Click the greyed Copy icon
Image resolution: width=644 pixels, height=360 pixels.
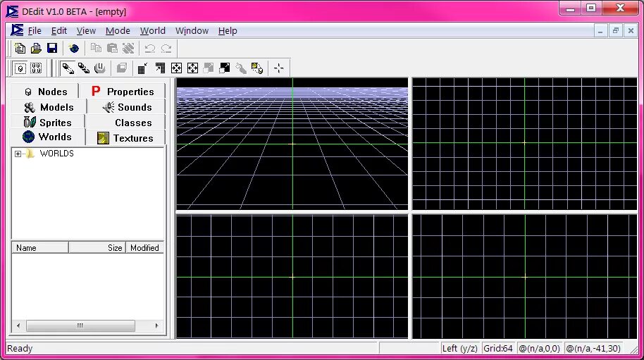(96, 48)
